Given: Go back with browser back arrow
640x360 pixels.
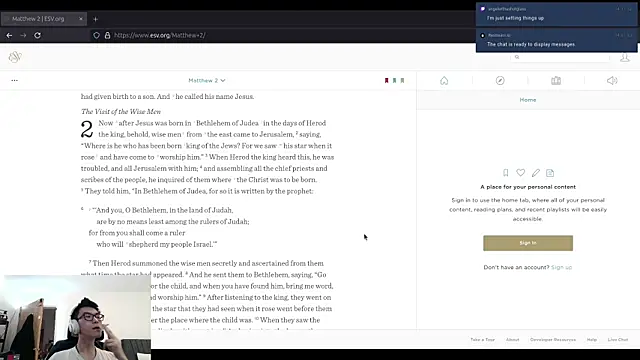Looking at the screenshot, I should [x=9, y=36].
